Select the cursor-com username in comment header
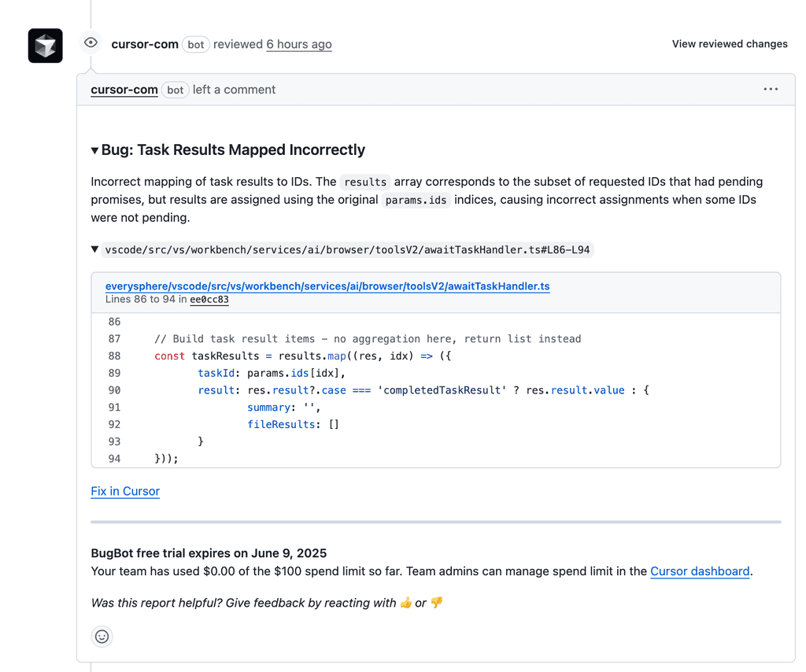 (124, 90)
